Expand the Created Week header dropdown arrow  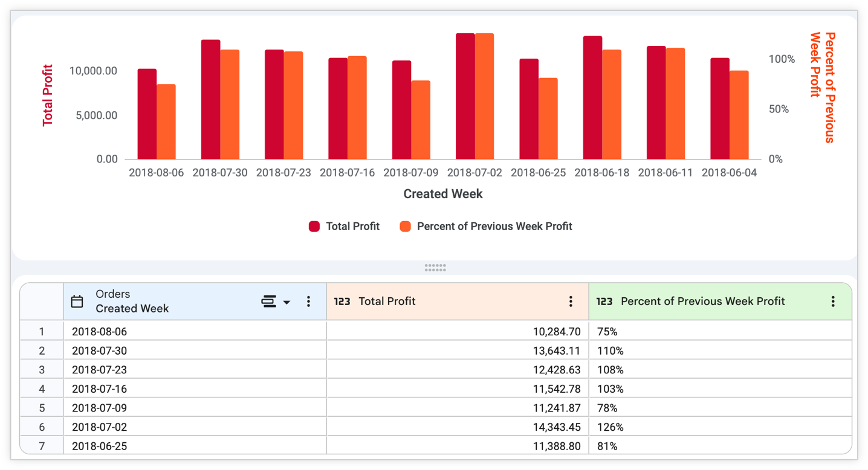click(x=287, y=302)
